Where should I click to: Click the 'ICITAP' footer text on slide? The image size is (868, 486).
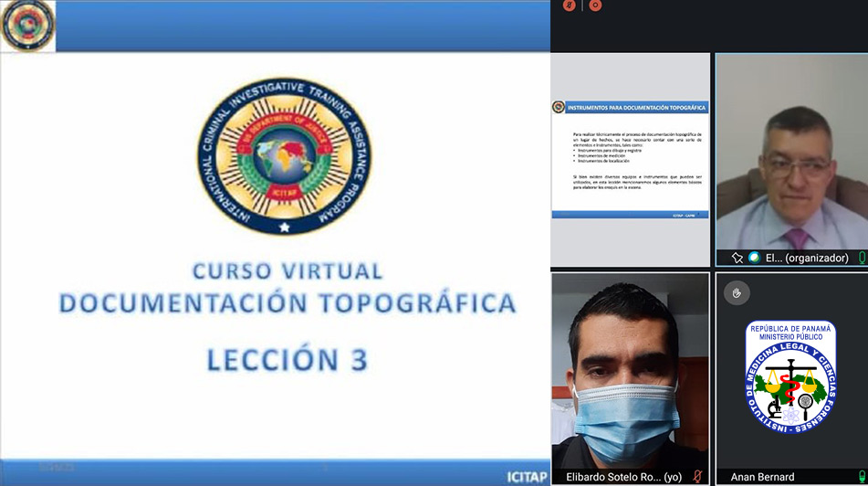[x=527, y=477]
